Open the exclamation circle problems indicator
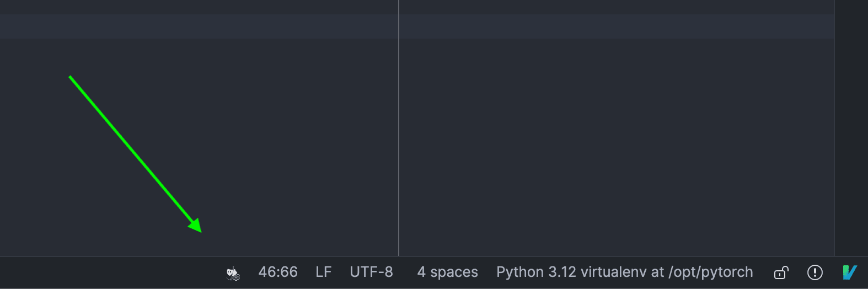The width and height of the screenshot is (868, 289). [815, 272]
